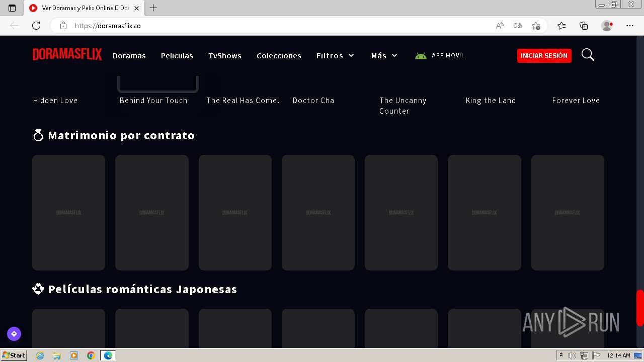Screen dimensions: 644x362
Task: Open the website search magnifier icon
Action: coord(588,55)
